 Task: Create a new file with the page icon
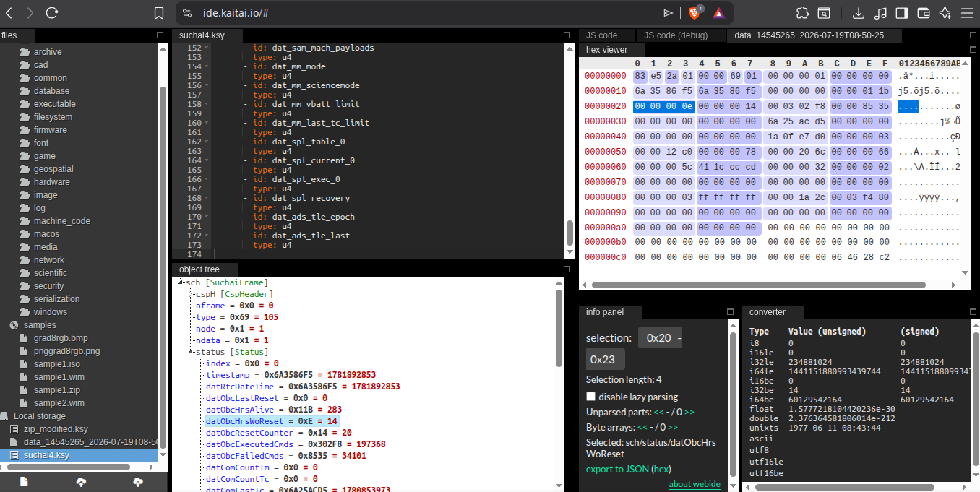(24, 482)
